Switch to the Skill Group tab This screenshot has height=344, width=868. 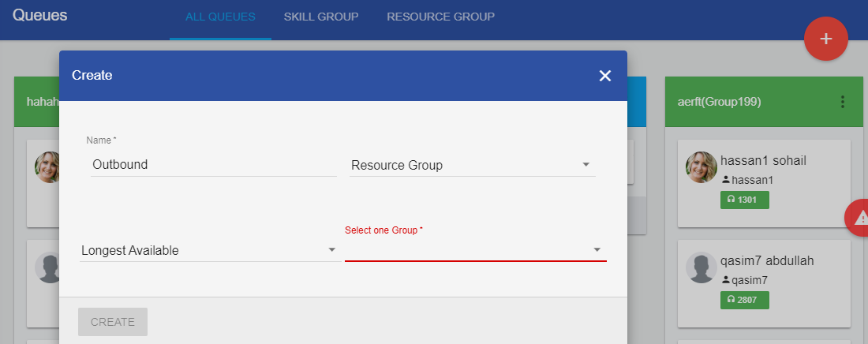click(321, 17)
